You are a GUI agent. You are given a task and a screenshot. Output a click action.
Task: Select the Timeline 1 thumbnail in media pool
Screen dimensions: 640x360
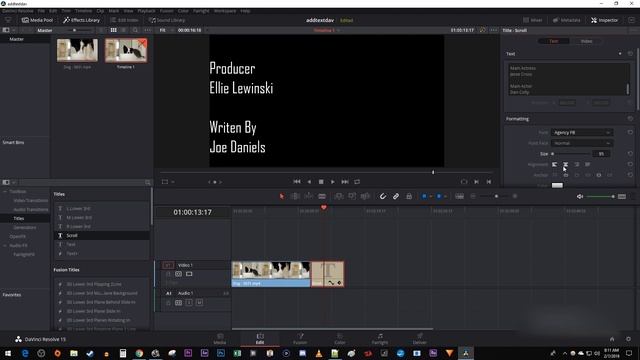pos(126,50)
